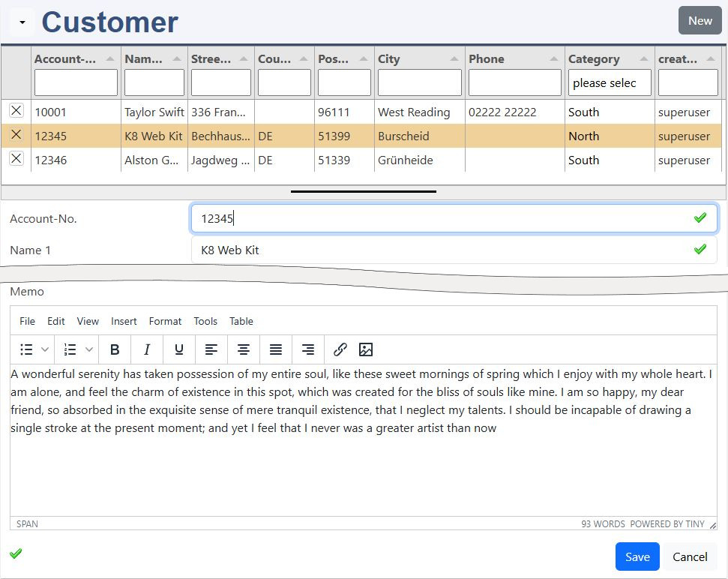Click the New customer button
This screenshot has width=728, height=579.
pyautogui.click(x=700, y=21)
